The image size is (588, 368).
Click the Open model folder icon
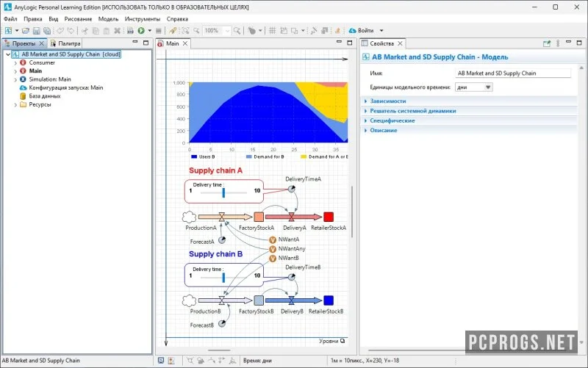click(x=26, y=30)
